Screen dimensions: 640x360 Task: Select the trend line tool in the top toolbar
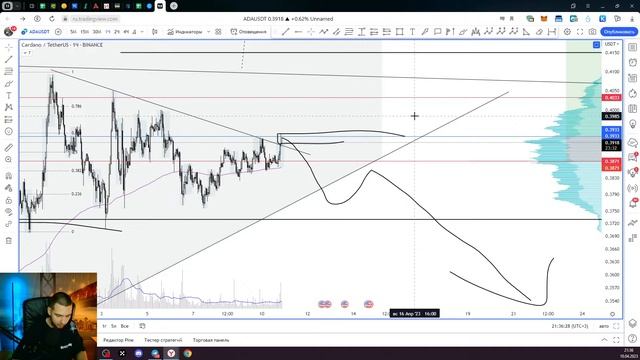click(286, 32)
